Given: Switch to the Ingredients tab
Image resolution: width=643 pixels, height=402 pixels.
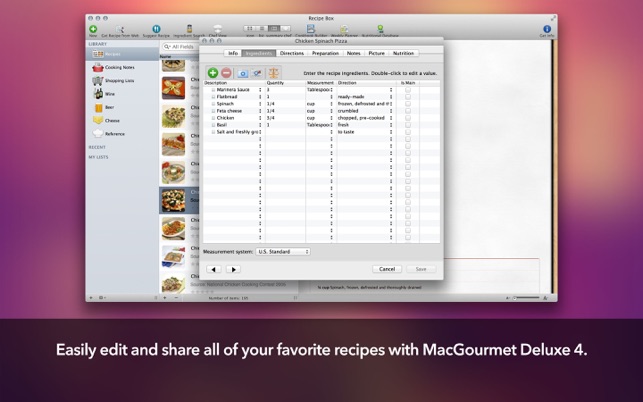Looking at the screenshot, I should 259,53.
